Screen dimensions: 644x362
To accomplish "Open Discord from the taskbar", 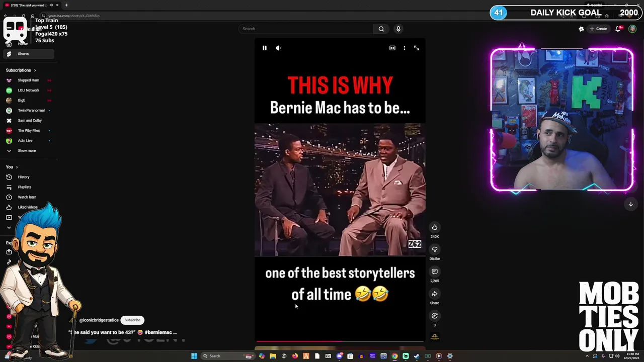I will pyautogui.click(x=340, y=356).
